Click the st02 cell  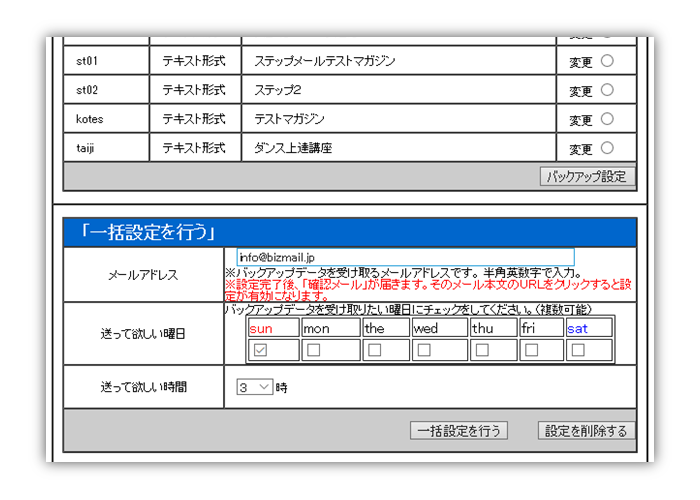tap(106, 90)
